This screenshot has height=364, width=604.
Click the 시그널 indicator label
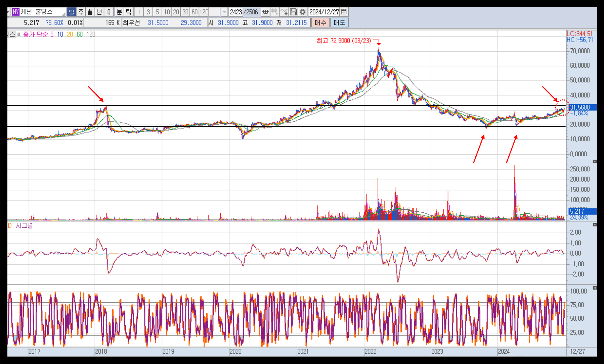(x=24, y=226)
